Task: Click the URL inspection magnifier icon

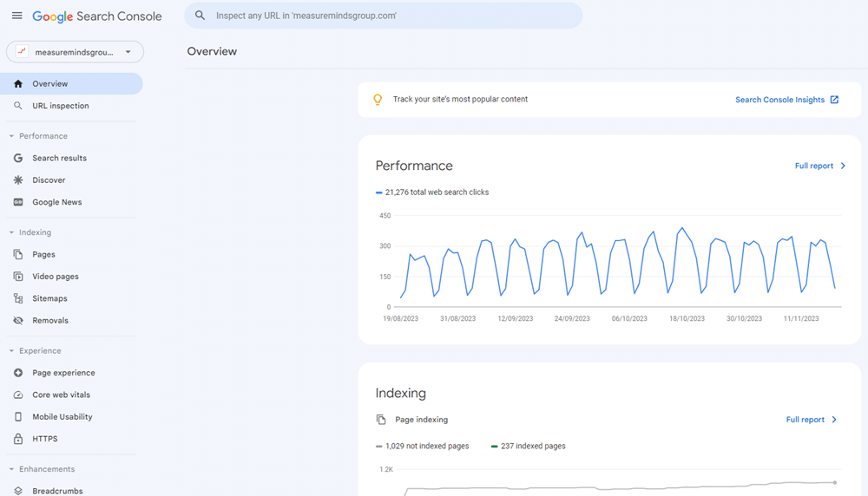Action: pos(18,106)
